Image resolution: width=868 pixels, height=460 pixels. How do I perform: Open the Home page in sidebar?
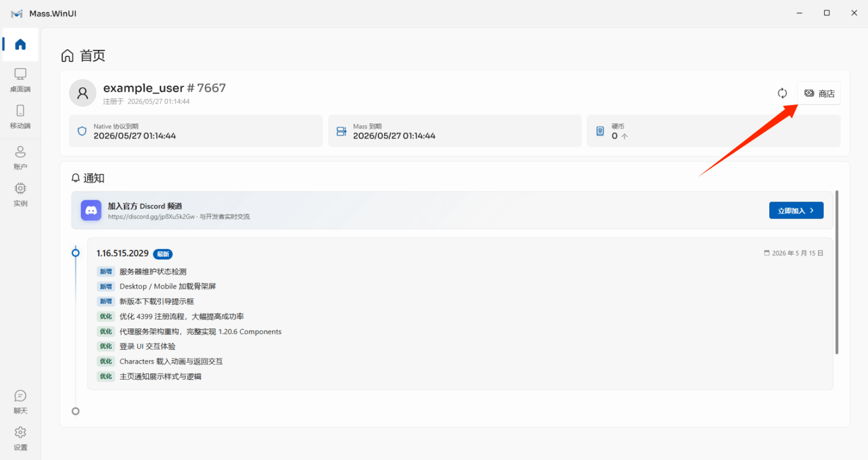click(21, 44)
